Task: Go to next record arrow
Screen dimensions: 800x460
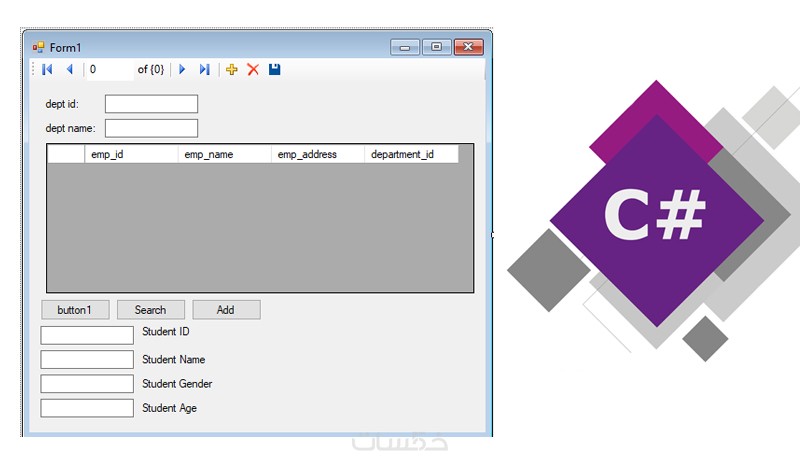Action: pos(182,69)
